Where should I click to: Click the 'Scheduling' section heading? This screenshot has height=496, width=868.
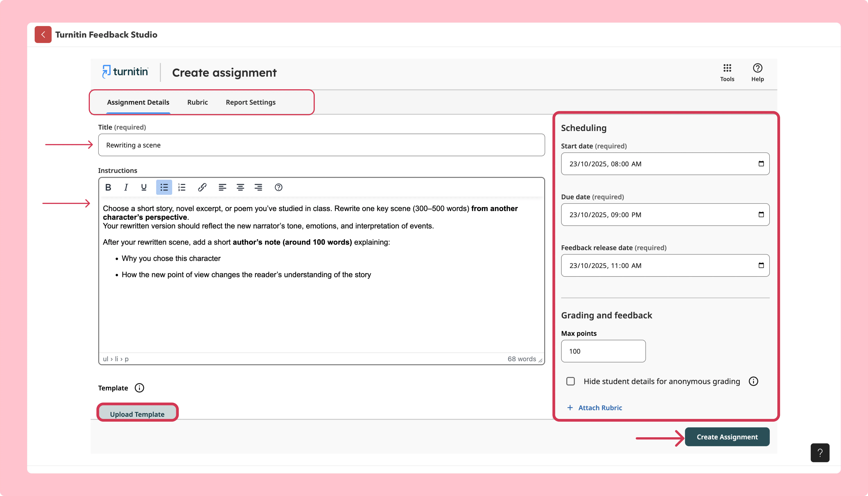[x=584, y=128]
